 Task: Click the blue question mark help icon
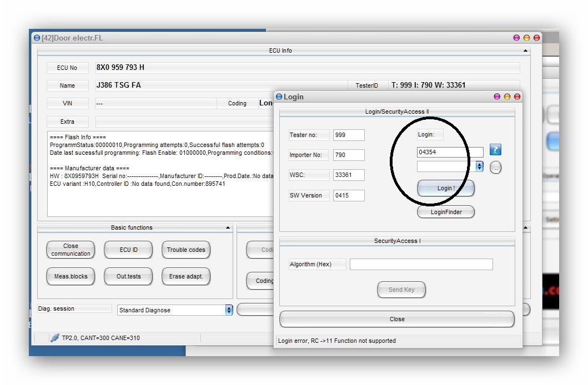coord(495,150)
